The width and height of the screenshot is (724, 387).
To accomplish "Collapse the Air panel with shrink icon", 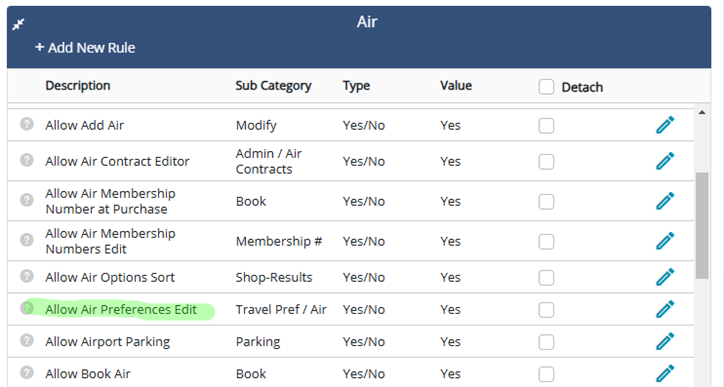I will click(18, 24).
